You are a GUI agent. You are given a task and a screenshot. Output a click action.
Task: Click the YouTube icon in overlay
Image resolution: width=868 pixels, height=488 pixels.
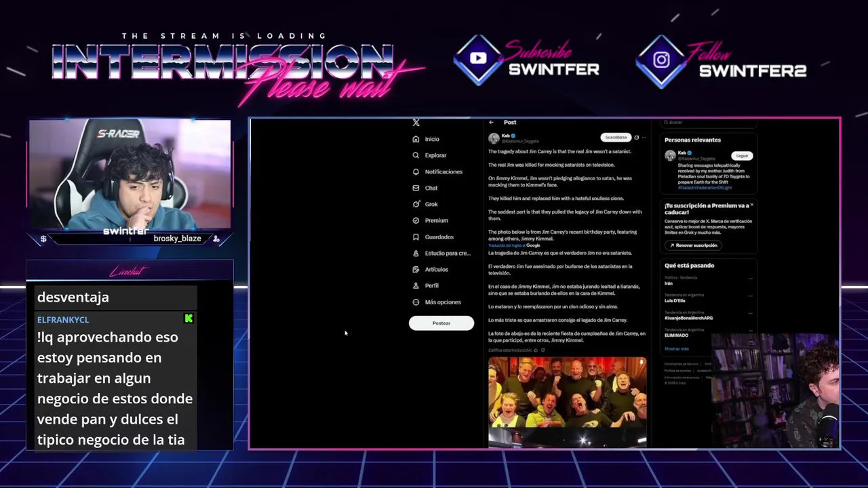[x=478, y=58]
